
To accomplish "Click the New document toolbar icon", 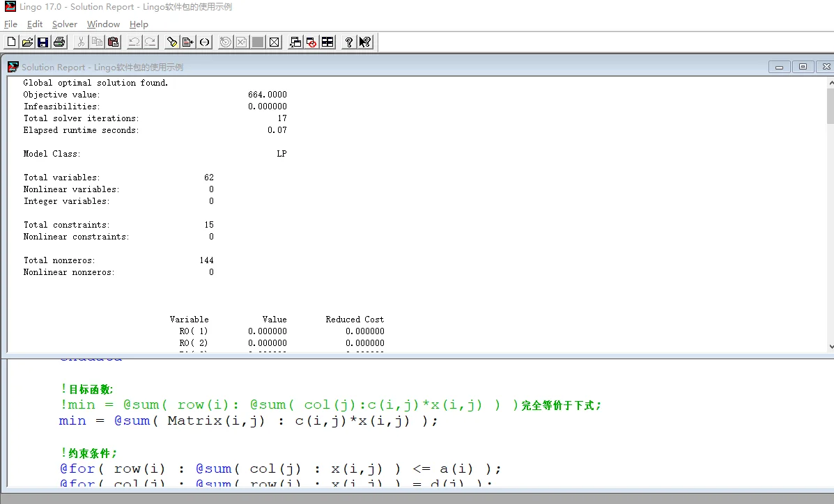I will [x=11, y=42].
